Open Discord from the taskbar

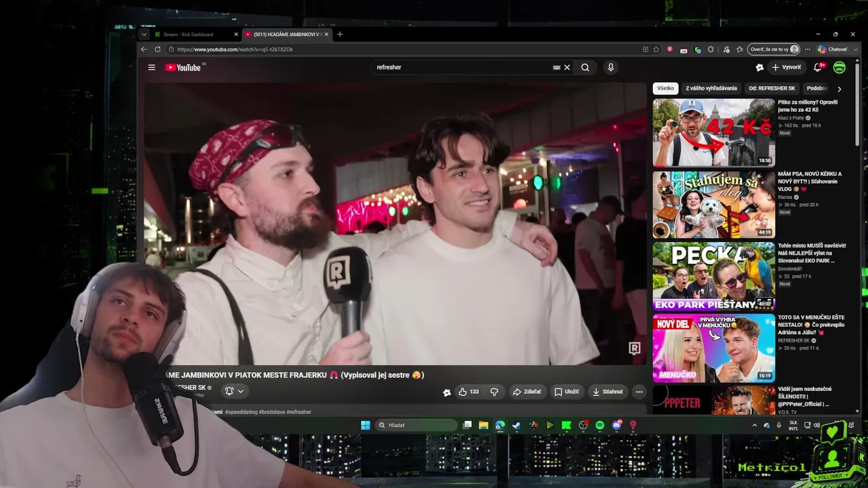click(x=616, y=426)
